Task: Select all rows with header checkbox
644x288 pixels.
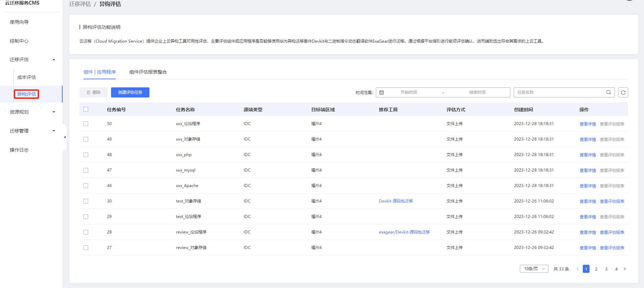Action: tap(86, 109)
